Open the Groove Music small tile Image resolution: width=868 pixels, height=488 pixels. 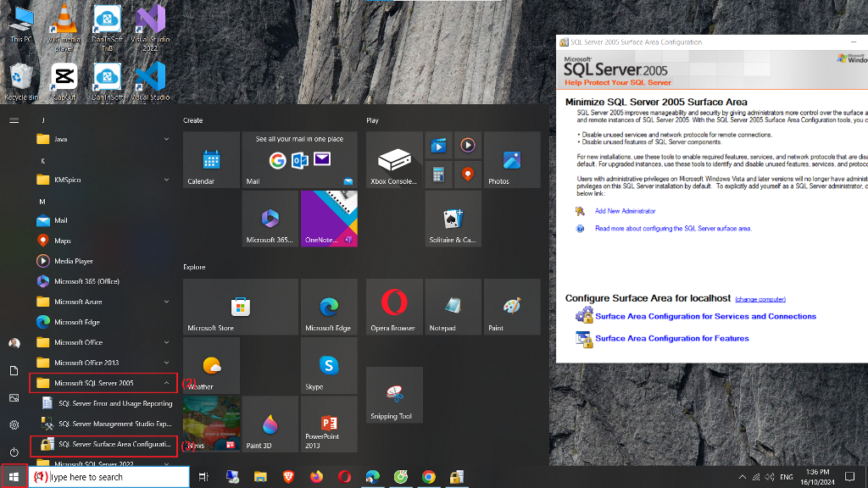coord(468,146)
